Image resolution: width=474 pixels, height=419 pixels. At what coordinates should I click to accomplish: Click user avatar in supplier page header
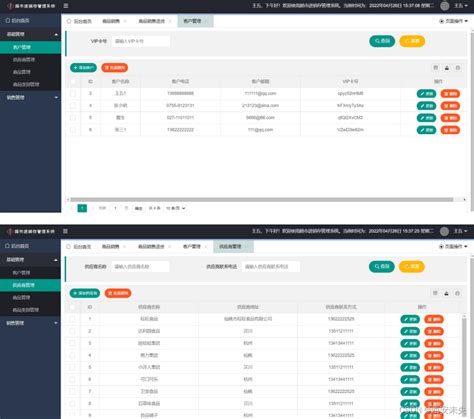pyautogui.click(x=444, y=231)
